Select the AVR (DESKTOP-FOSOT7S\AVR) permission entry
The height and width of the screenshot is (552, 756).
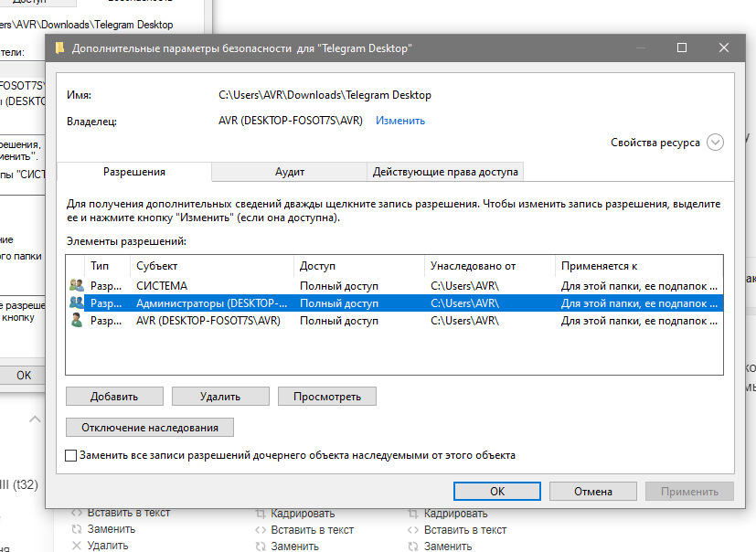[394, 321]
